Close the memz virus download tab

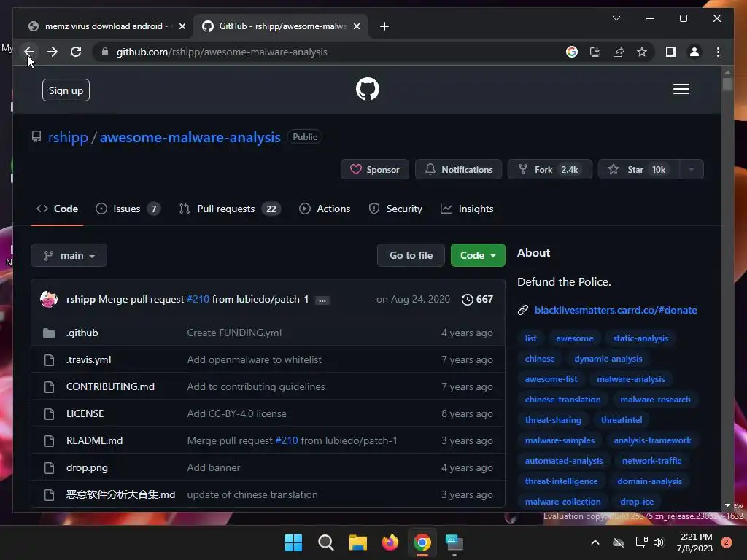click(182, 26)
